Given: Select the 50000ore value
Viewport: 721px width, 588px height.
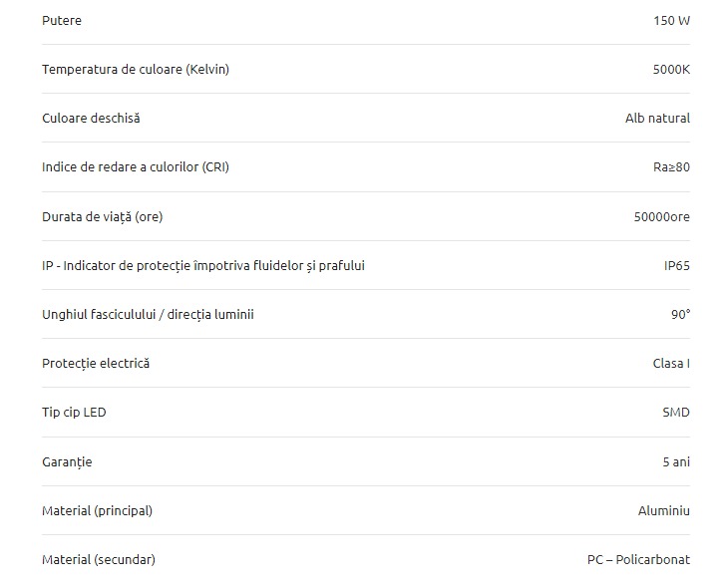Looking at the screenshot, I should click(x=662, y=217).
